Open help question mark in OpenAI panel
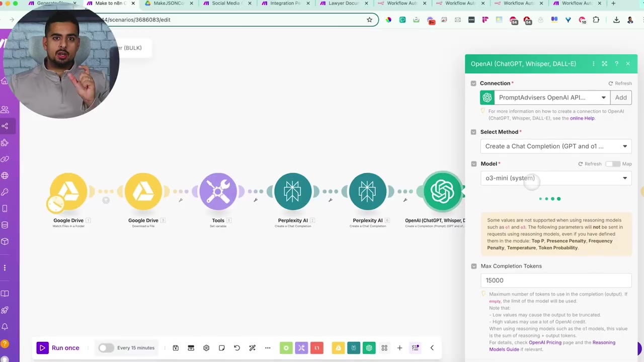Screen dimensions: 644x362 [616, 64]
